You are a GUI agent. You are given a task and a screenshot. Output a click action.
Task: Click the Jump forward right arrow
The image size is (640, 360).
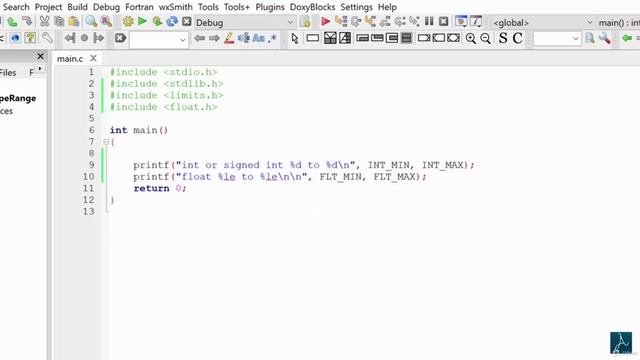click(x=214, y=38)
